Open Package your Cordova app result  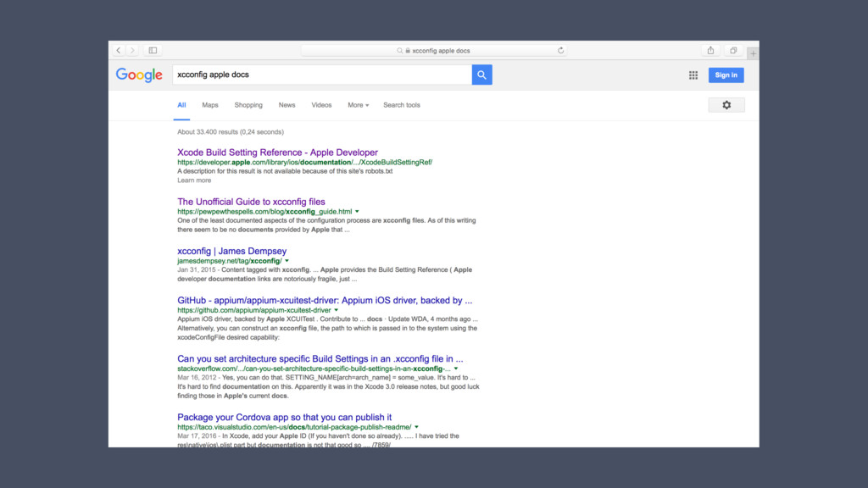284,417
